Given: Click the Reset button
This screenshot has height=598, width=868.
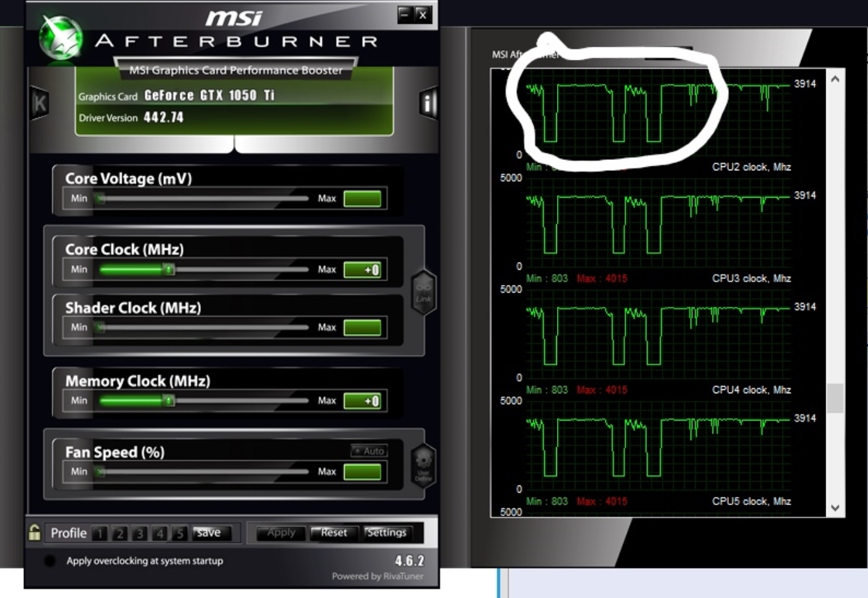Looking at the screenshot, I should [334, 532].
